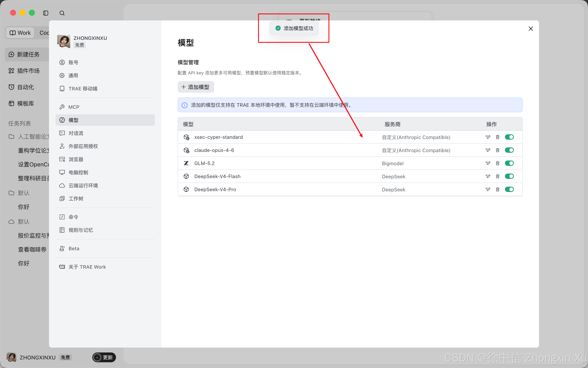Edit the claude-opus-4-6 model

click(x=488, y=150)
